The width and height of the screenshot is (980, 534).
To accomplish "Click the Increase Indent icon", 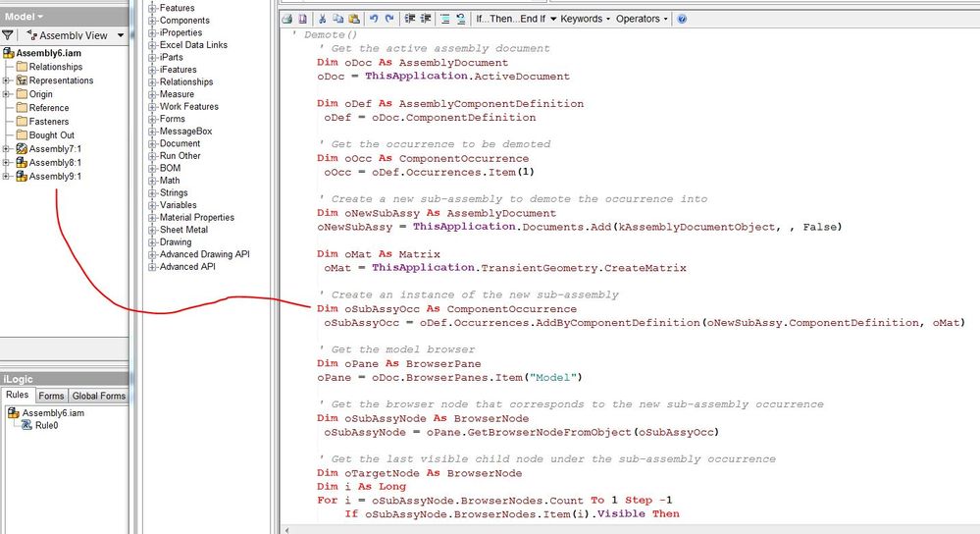I will tap(426, 19).
